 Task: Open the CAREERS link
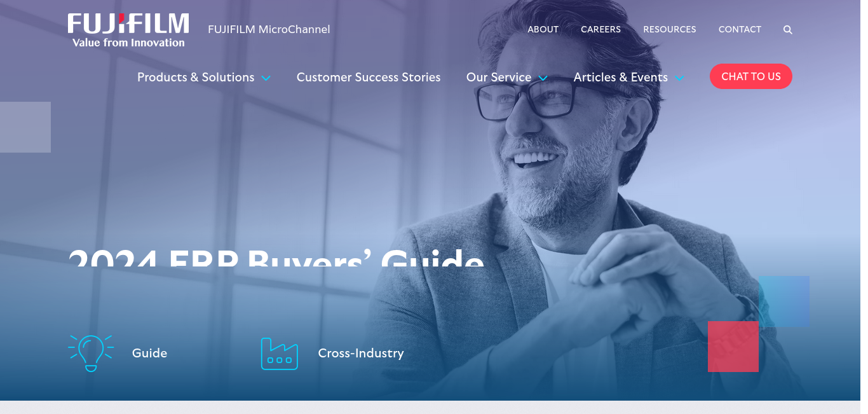[601, 29]
